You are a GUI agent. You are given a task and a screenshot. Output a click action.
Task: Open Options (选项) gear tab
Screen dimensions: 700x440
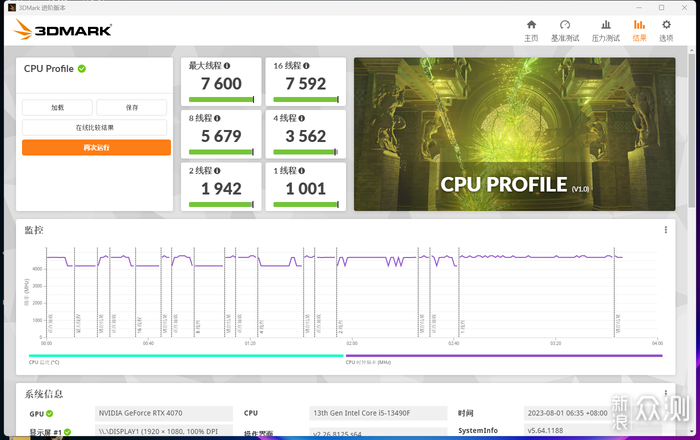point(666,31)
